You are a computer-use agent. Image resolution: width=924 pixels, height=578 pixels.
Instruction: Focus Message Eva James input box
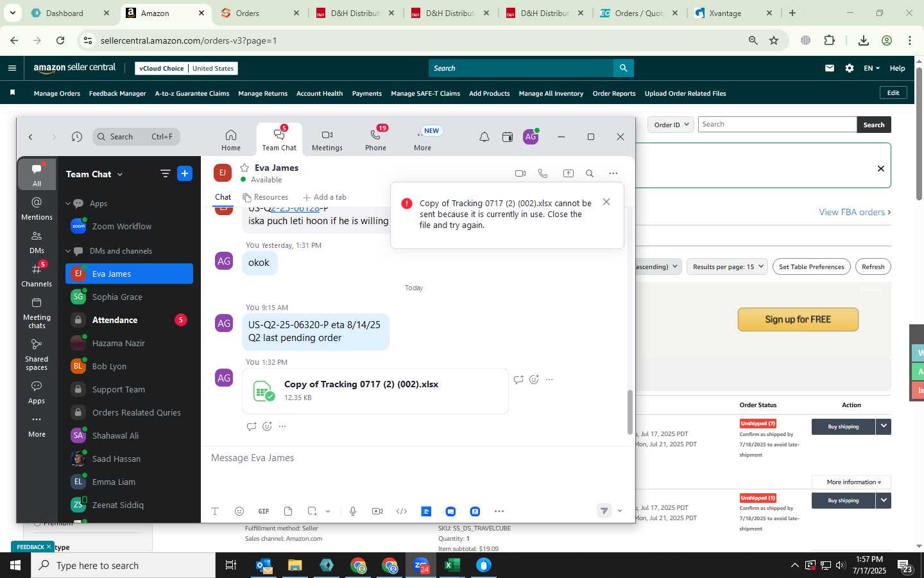[417, 458]
